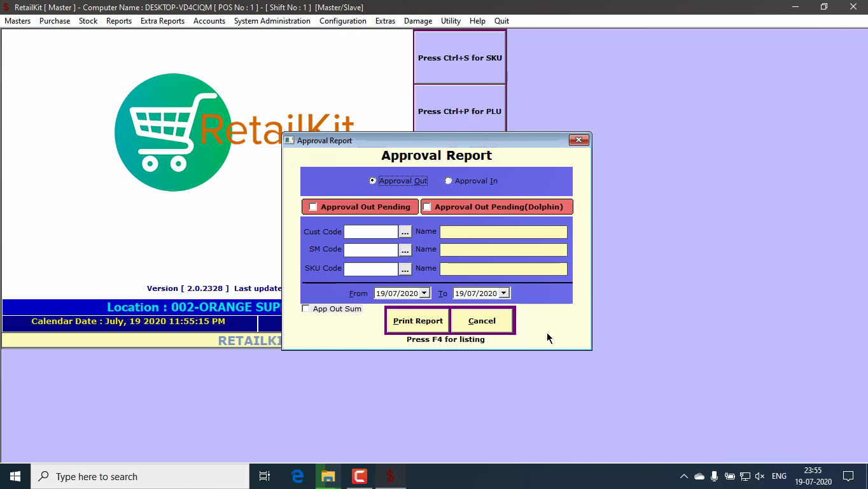Click the Print Report button
Viewport: 868px width, 489px height.
[x=418, y=321]
